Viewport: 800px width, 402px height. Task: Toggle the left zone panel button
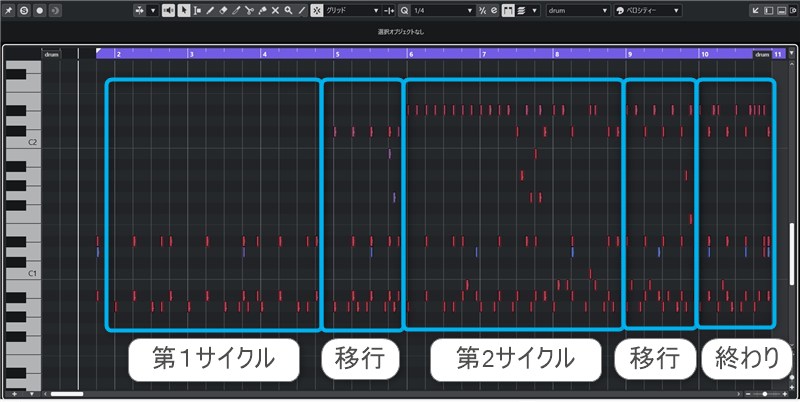coord(769,11)
